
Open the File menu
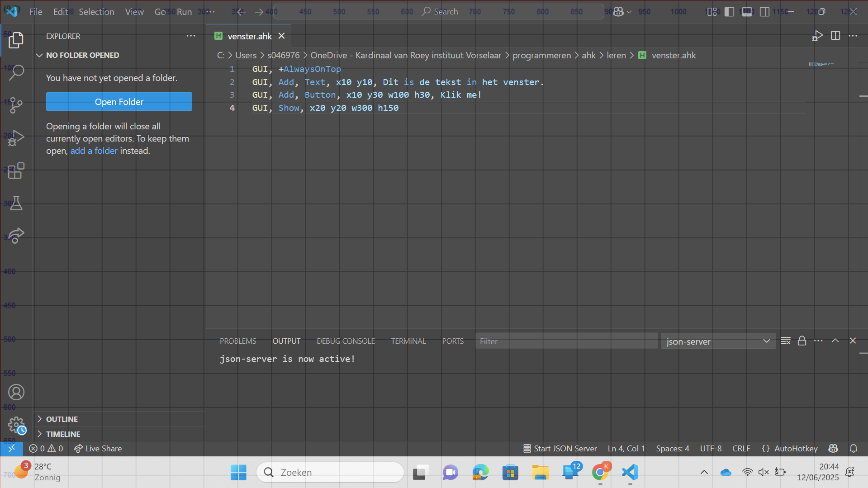(36, 12)
